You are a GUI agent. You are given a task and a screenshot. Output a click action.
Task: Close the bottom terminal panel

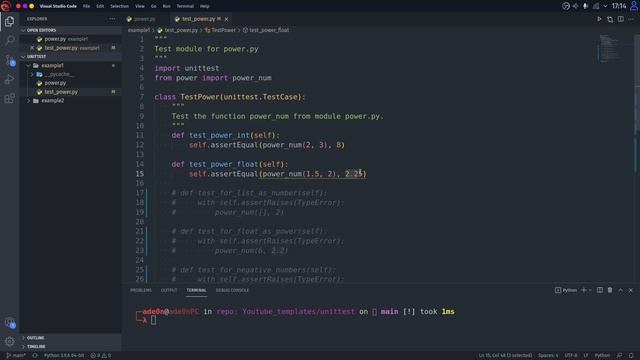coord(631,290)
